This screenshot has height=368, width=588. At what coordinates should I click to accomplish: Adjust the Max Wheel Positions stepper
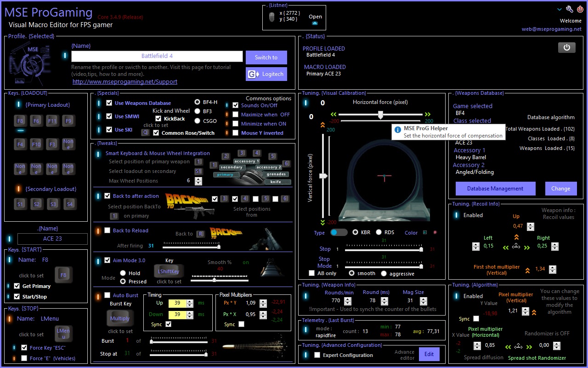coord(198,181)
